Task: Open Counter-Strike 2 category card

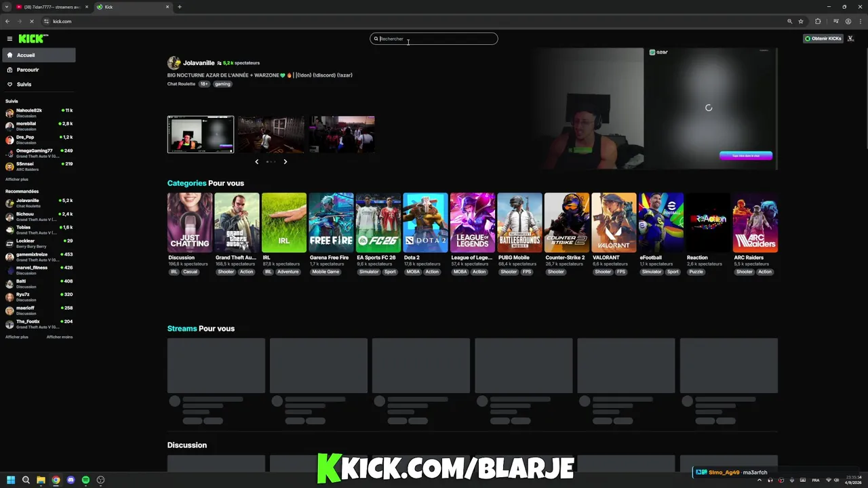Action: coord(567,223)
